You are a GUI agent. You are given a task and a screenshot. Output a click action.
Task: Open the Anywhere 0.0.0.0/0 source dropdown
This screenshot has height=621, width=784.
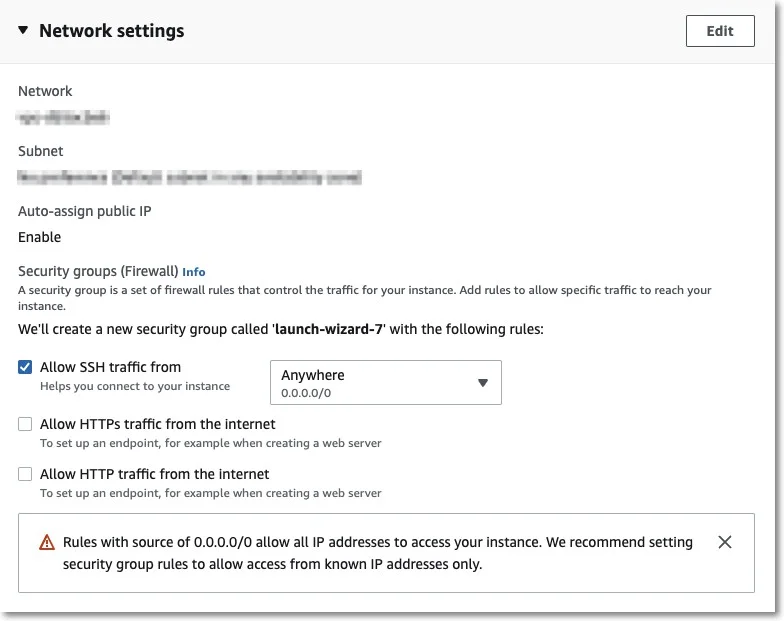pyautogui.click(x=386, y=382)
